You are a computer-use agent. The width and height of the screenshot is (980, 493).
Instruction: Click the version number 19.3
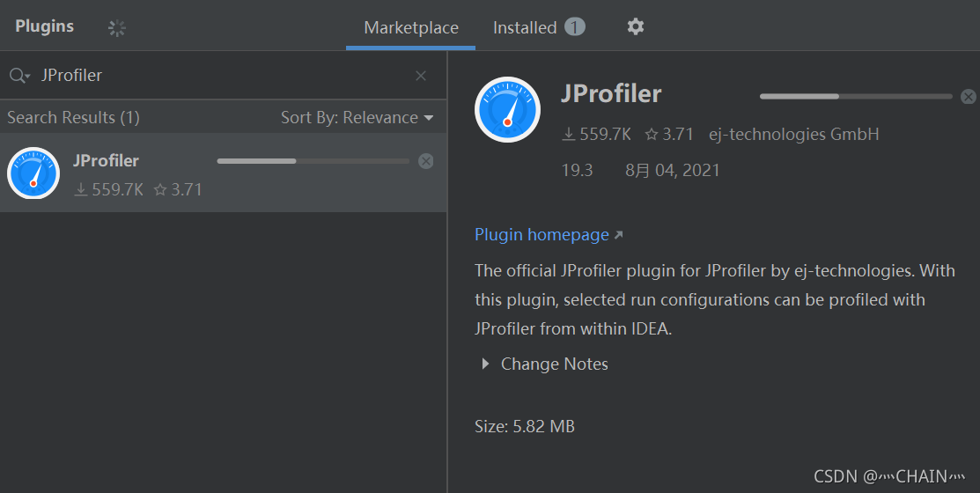coord(577,170)
